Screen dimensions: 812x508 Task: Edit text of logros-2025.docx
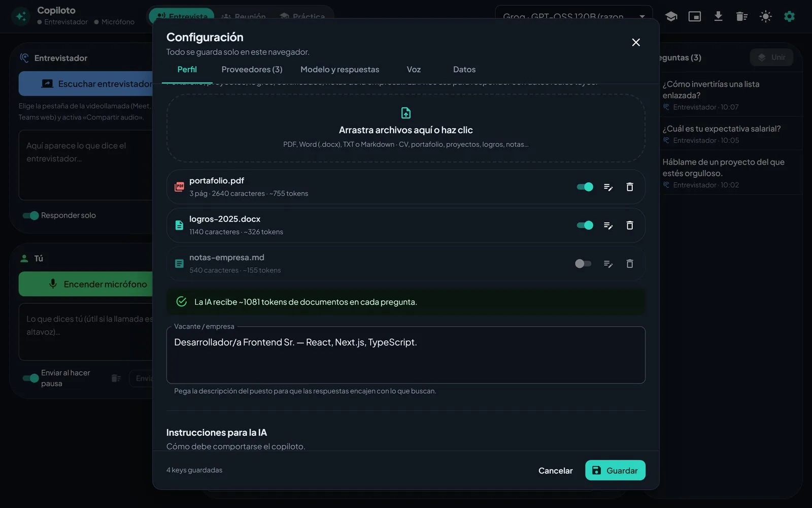point(608,225)
